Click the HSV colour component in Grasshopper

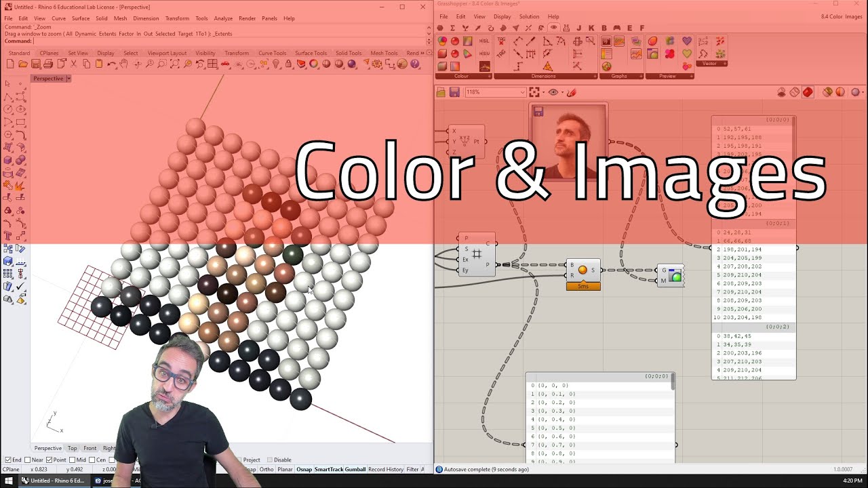(484, 54)
